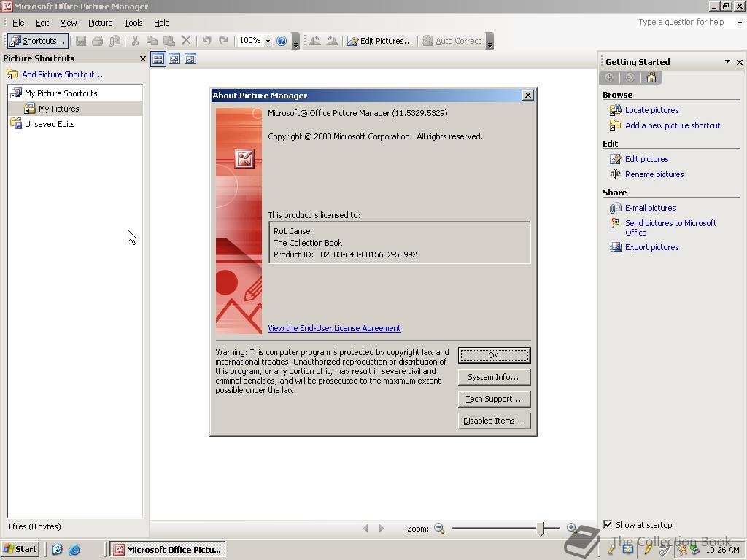Click the blue Help question mark icon

pos(282,41)
